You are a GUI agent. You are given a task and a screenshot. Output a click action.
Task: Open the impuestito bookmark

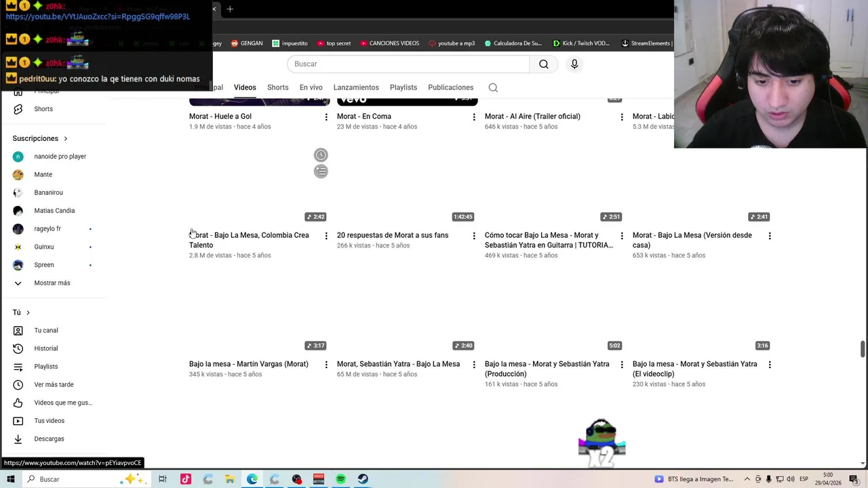tap(290, 43)
